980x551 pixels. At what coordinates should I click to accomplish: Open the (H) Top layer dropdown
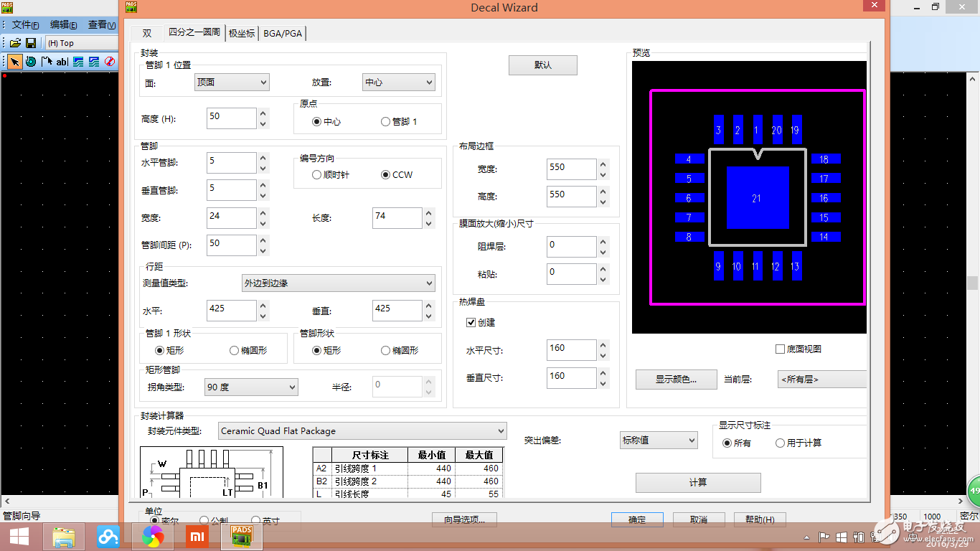[x=81, y=43]
